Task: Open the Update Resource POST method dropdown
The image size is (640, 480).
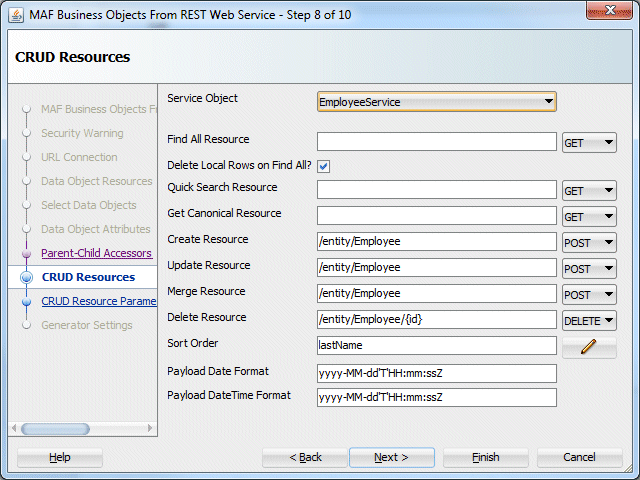Action: click(589, 269)
